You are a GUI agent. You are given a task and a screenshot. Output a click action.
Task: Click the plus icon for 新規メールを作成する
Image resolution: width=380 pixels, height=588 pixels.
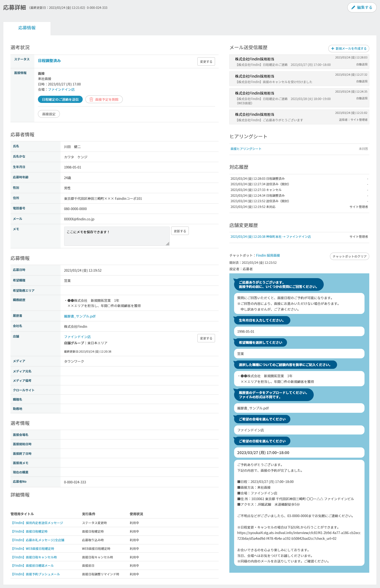click(333, 48)
